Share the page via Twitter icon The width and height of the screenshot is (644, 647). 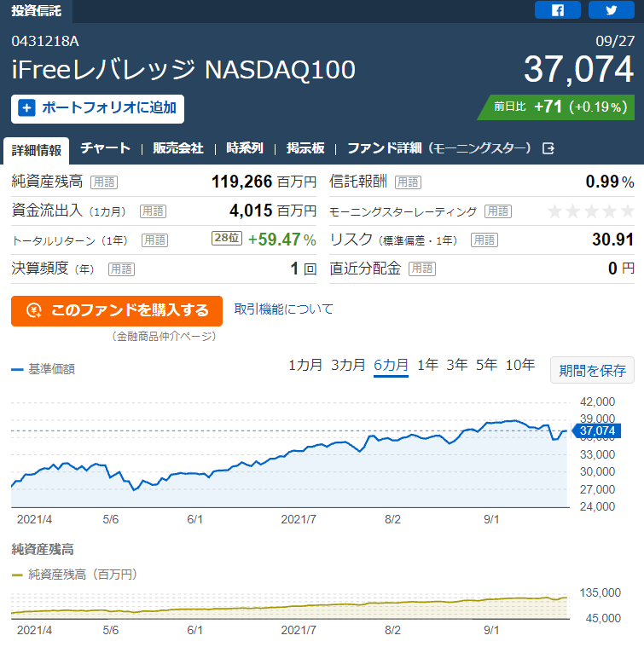(611, 10)
